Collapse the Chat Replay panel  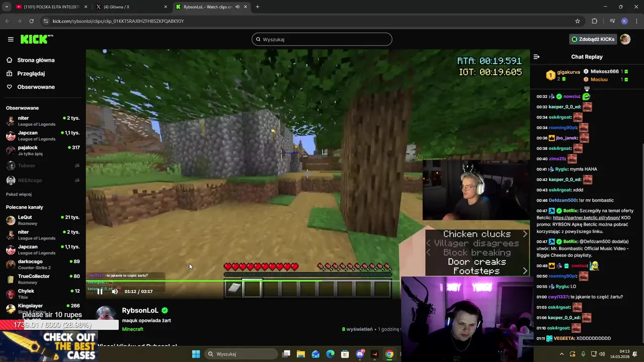tap(536, 57)
